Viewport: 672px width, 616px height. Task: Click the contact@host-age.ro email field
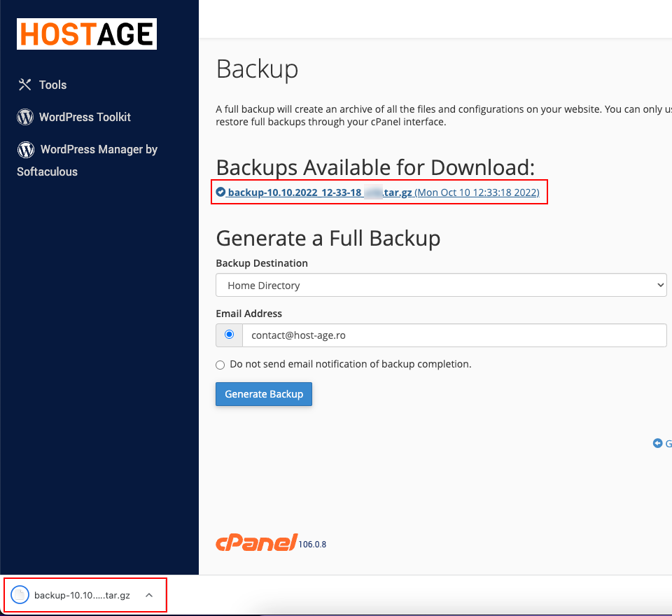point(455,335)
